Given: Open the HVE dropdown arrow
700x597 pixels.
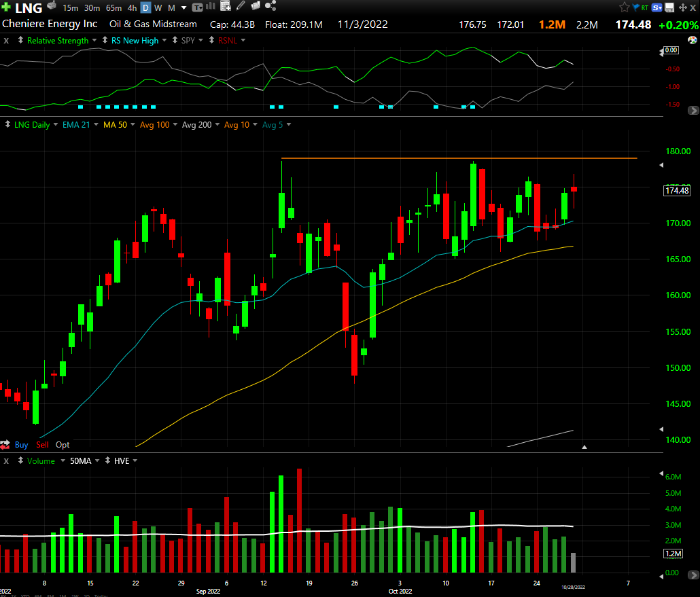Looking at the screenshot, I should tap(135, 460).
